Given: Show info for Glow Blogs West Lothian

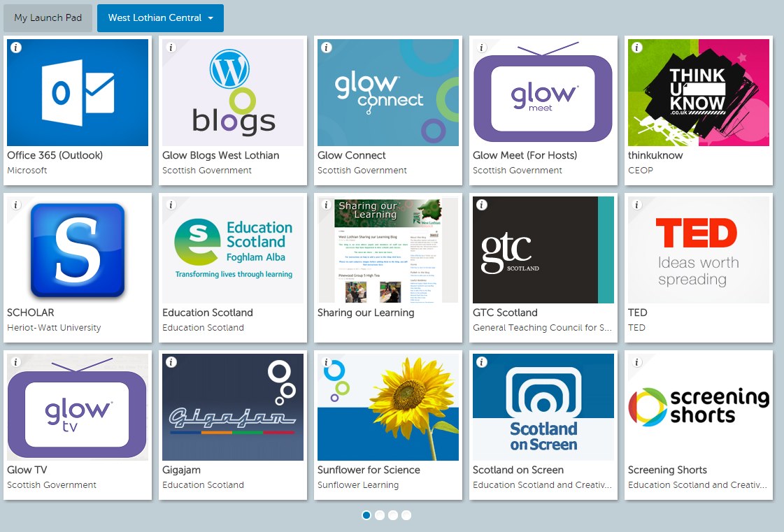Looking at the screenshot, I should [171, 48].
